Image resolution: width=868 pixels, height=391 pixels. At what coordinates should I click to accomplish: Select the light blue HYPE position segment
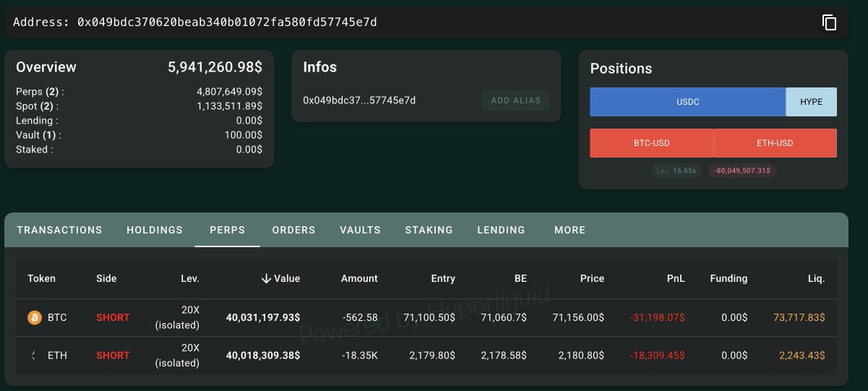[811, 102]
